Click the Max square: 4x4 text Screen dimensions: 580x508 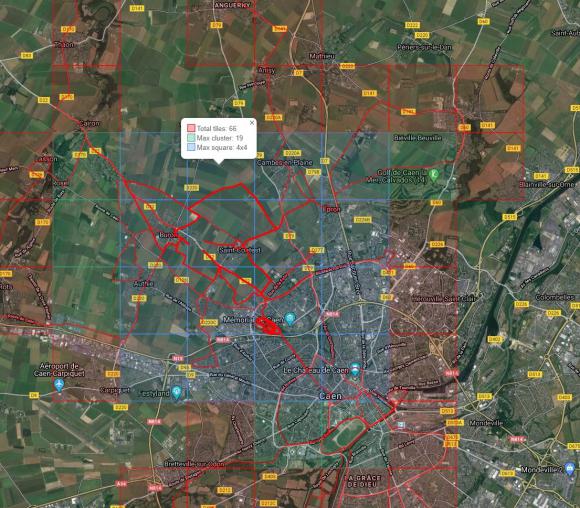point(222,147)
